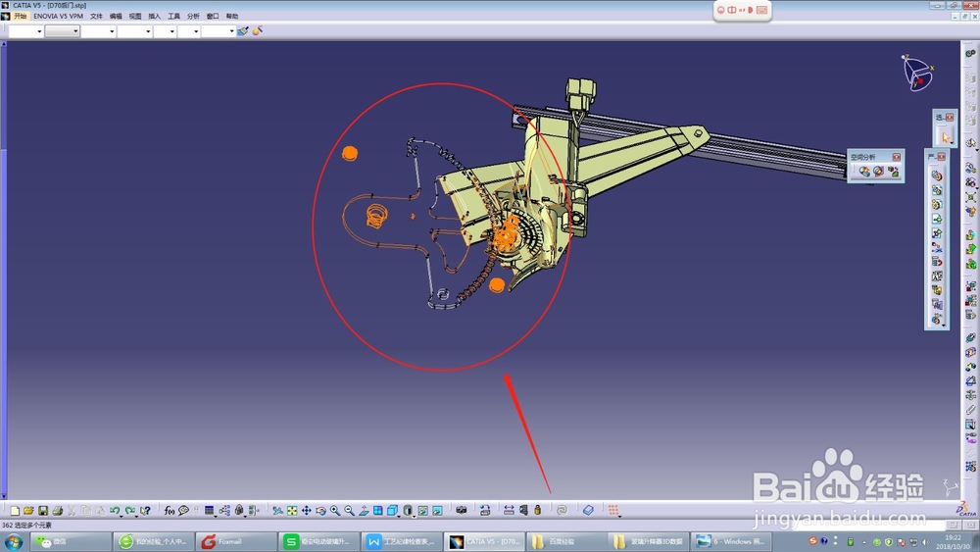Open the multi-view window layout icon
This screenshot has width=980, height=552.
[378, 511]
